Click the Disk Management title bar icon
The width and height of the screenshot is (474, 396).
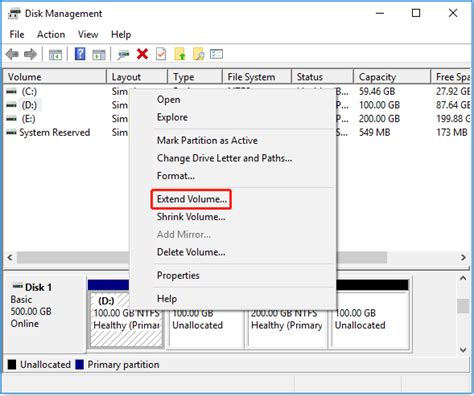pyautogui.click(x=14, y=14)
